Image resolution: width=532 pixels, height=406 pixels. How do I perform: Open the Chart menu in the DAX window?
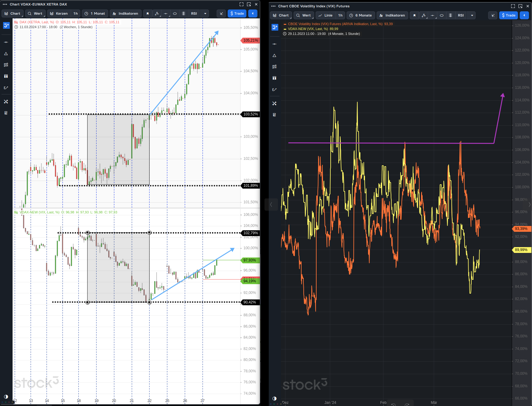[12, 13]
